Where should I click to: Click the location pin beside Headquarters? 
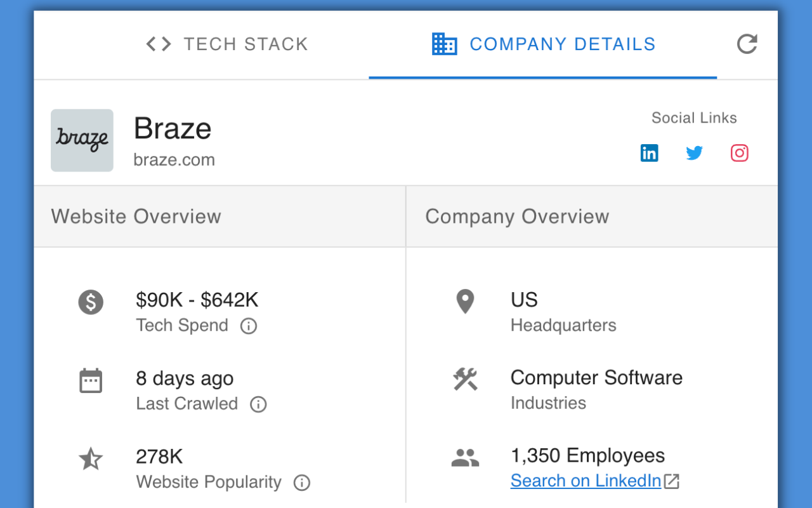coord(465,302)
